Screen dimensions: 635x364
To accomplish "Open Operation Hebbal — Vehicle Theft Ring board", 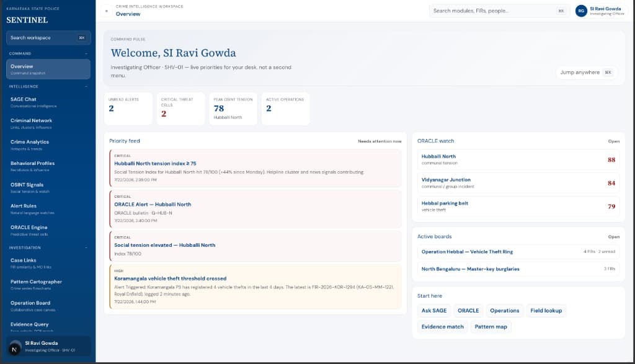I will tap(518, 252).
